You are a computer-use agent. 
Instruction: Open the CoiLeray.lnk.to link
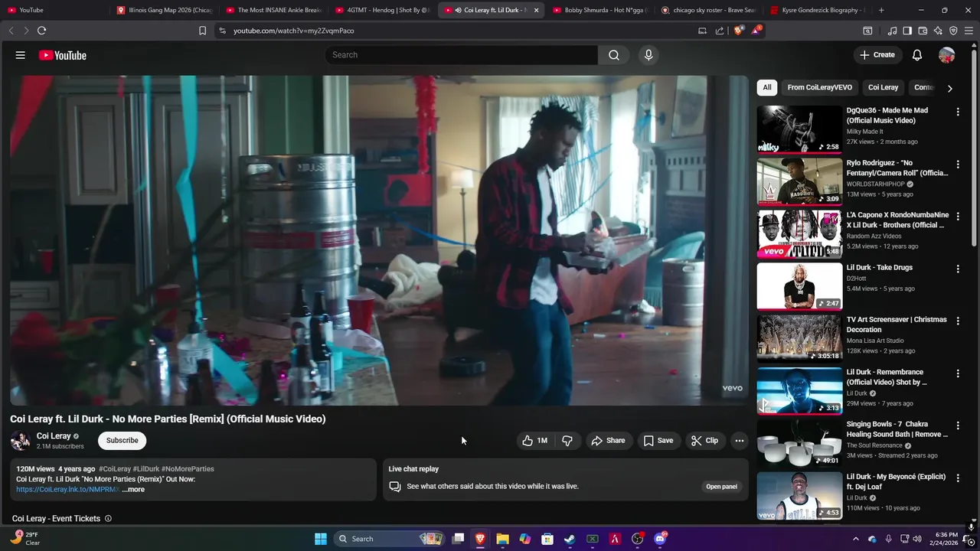click(x=67, y=490)
